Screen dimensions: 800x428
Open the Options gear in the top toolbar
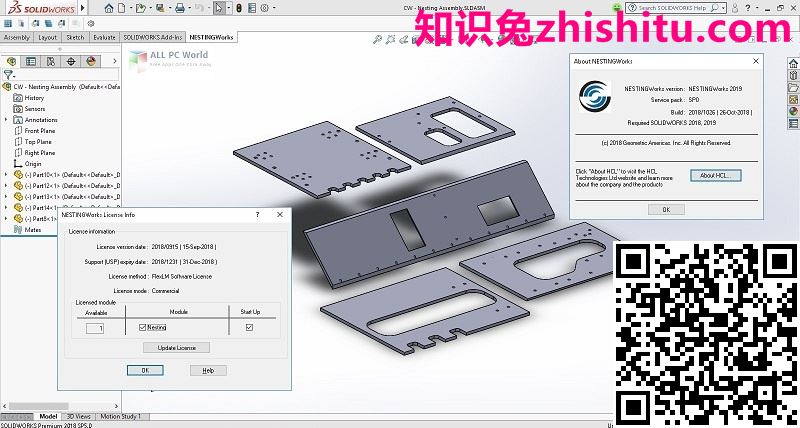[264, 8]
